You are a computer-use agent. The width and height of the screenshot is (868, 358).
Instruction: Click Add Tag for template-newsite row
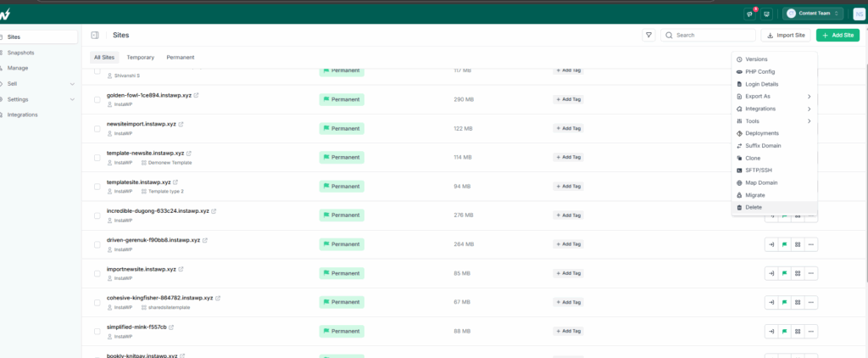(568, 158)
